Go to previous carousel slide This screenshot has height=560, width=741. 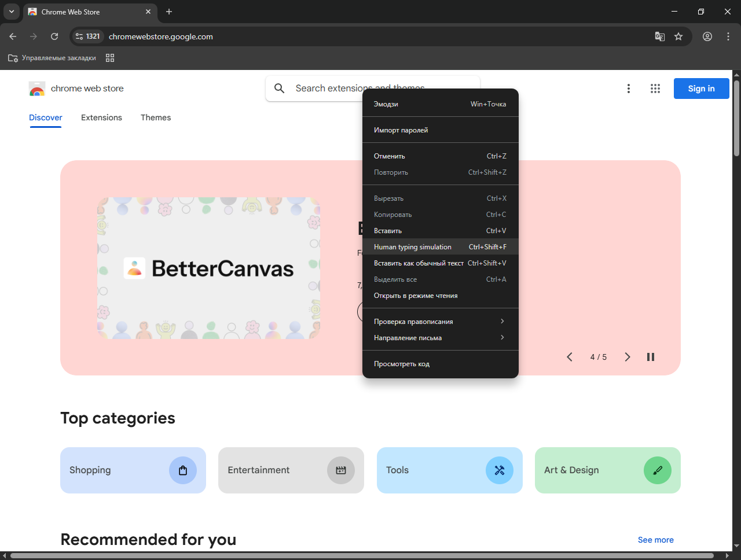click(570, 357)
